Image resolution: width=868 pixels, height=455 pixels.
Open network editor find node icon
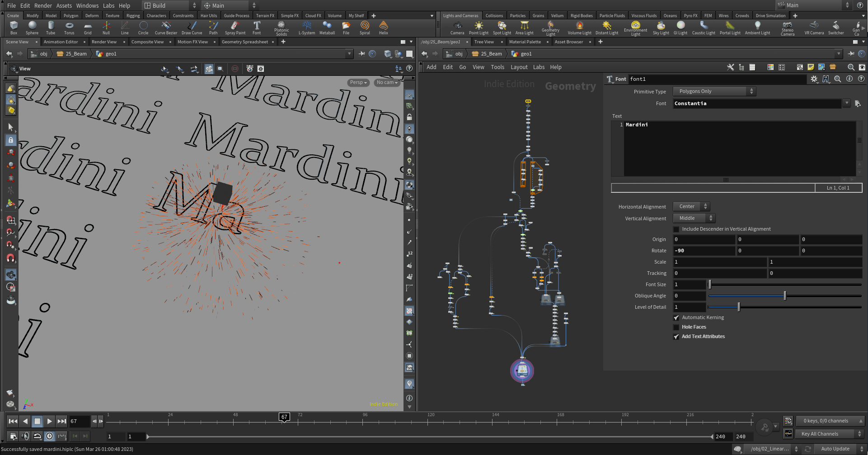851,67
